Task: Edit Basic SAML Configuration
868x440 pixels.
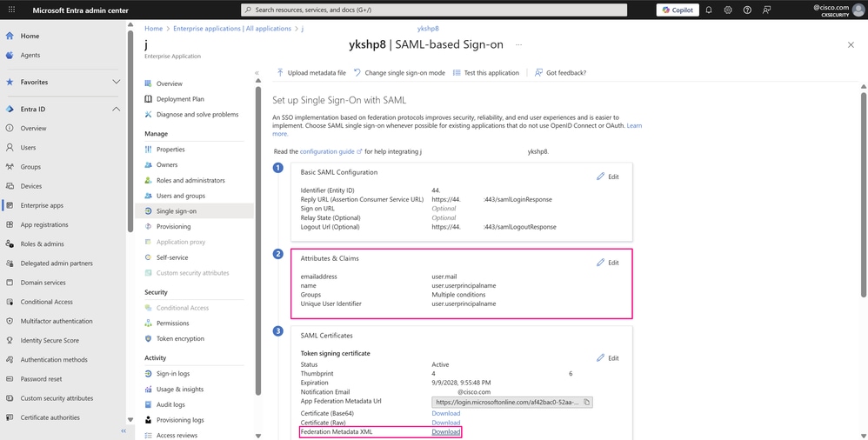Action: click(608, 177)
